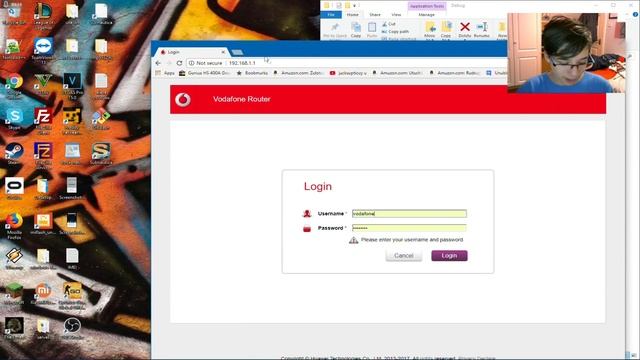Viewport: 640px width, 360px height.
Task: Open the midflash desktop shortcut
Action: [43, 224]
